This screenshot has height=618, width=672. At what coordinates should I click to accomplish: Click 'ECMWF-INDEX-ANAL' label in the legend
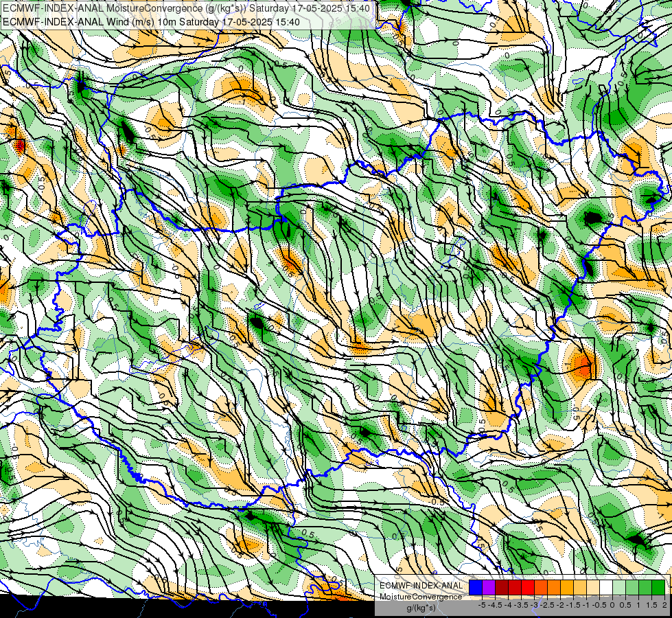[x=421, y=586]
